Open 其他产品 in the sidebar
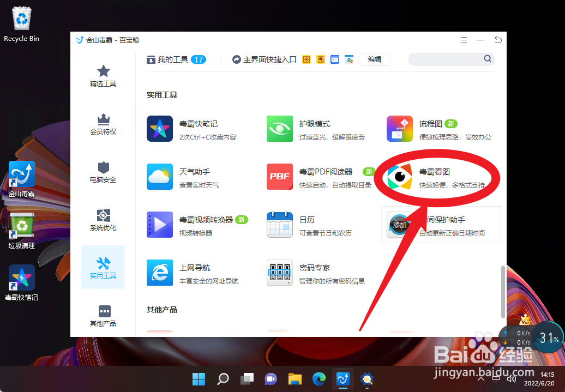The height and width of the screenshot is (392, 565). pos(103,316)
